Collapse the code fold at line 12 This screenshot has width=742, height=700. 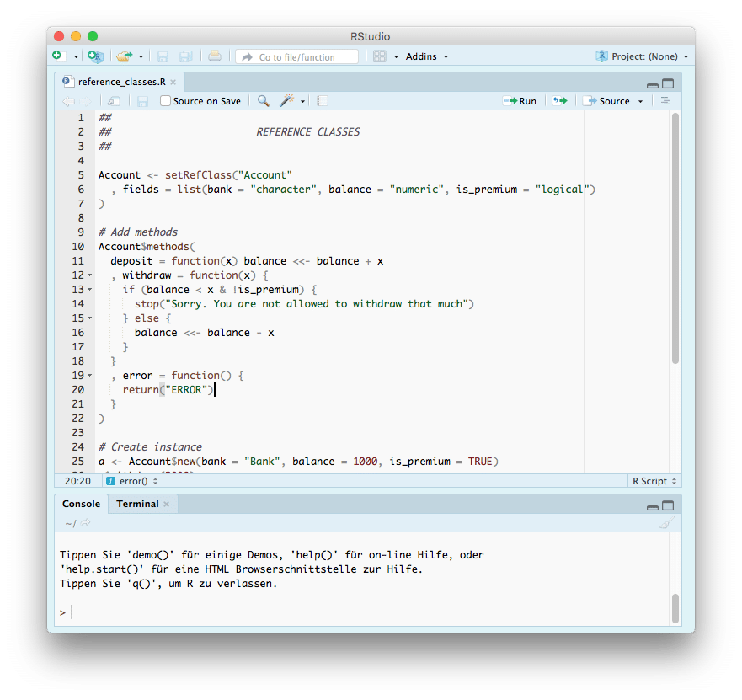89,275
